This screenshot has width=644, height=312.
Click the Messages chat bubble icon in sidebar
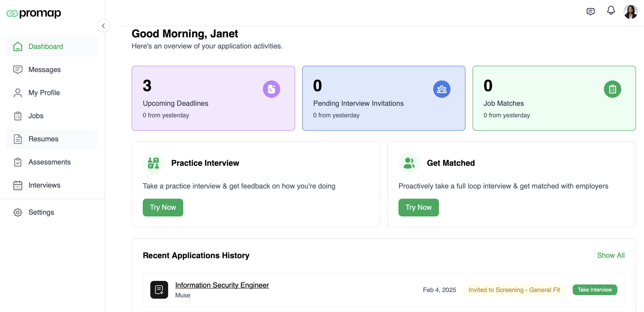coord(18,70)
